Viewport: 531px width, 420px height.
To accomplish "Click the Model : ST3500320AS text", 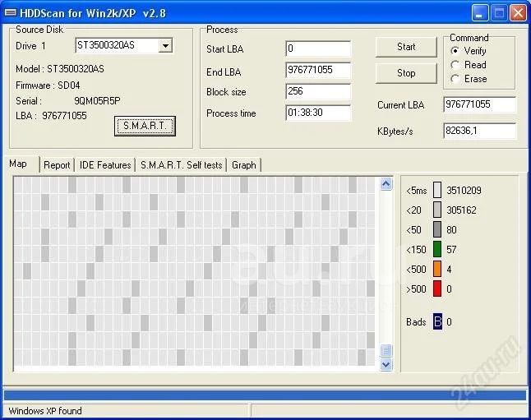I will (x=60, y=69).
